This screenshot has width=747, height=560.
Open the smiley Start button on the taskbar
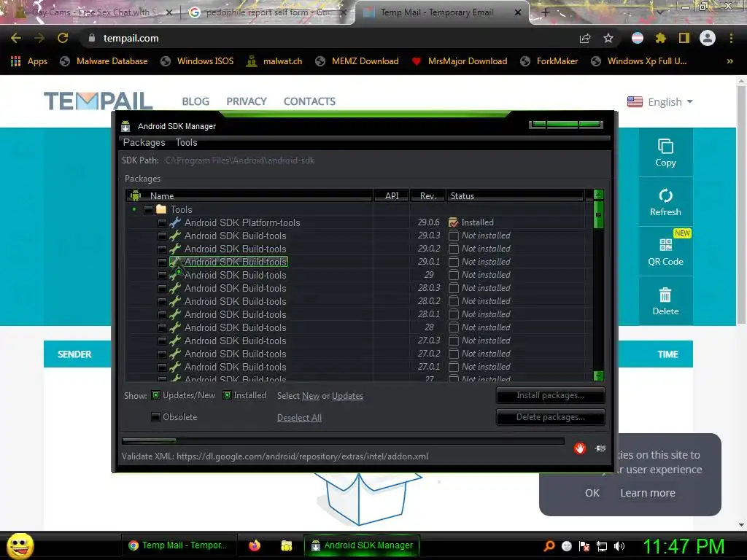tap(20, 545)
